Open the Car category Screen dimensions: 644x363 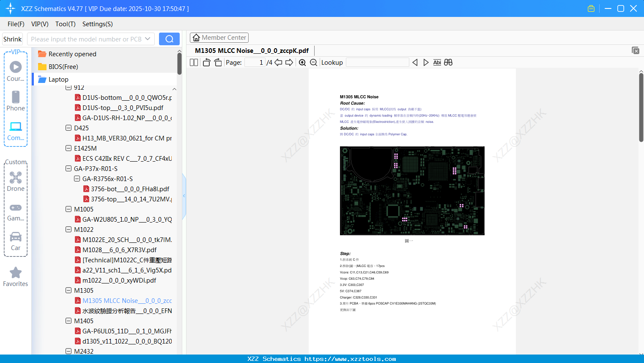click(16, 241)
